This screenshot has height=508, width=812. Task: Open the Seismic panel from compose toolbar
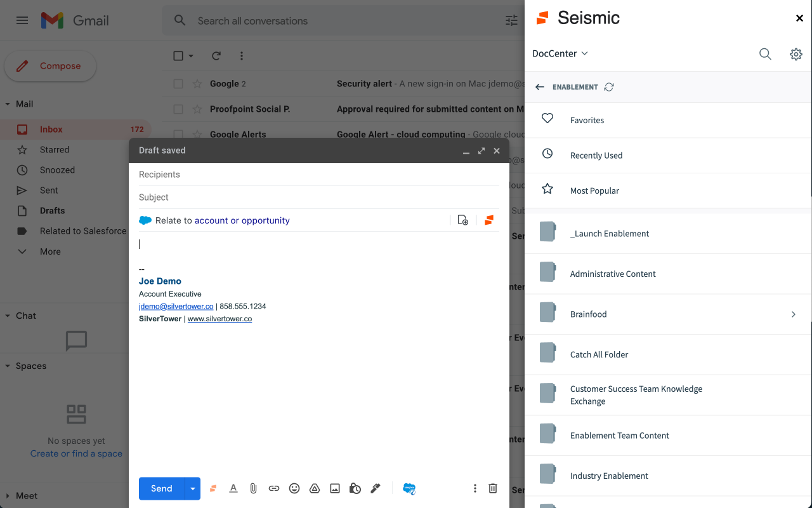click(x=213, y=488)
